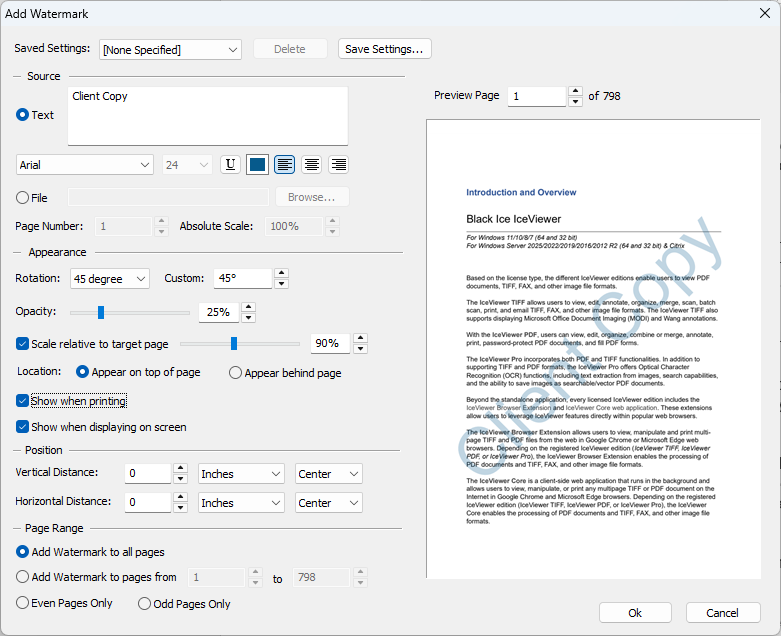Click the scale slider handle
Screen dimensions: 781x636
(234, 344)
